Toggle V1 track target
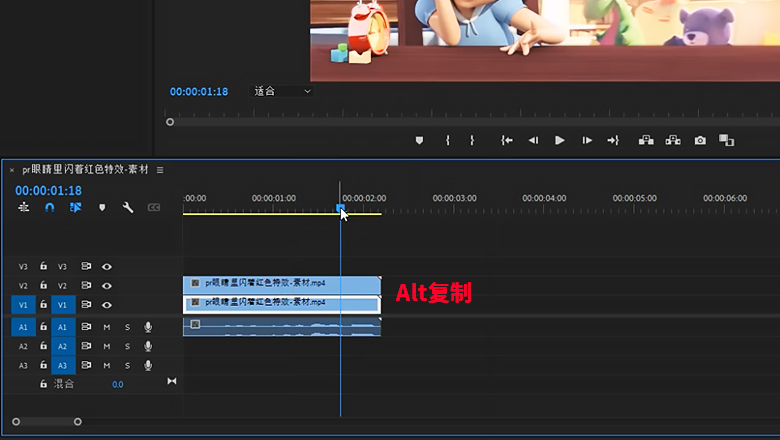The width and height of the screenshot is (780, 440). point(63,305)
